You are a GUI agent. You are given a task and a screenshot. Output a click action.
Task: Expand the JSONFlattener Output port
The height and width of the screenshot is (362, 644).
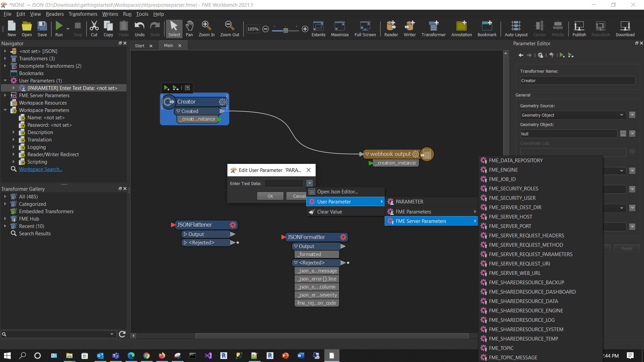point(185,234)
